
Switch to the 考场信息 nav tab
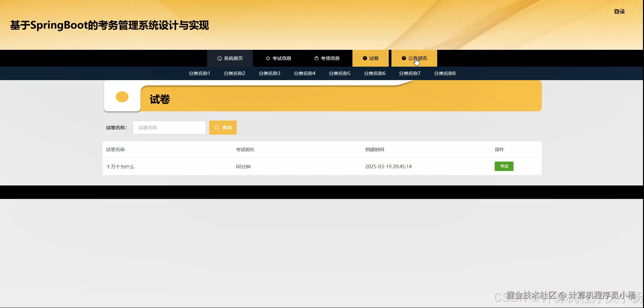tap(327, 58)
